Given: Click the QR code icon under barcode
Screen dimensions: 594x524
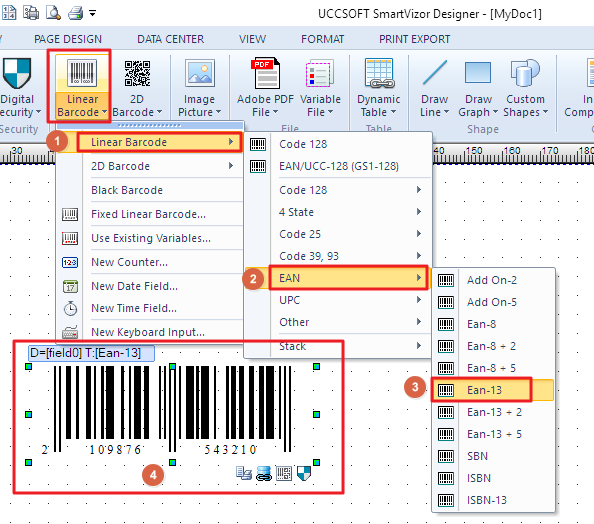Looking at the screenshot, I should pyautogui.click(x=284, y=473).
